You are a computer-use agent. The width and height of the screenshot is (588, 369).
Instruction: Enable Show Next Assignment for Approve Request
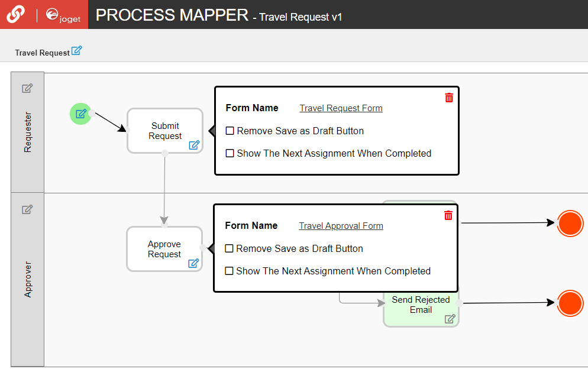click(230, 271)
